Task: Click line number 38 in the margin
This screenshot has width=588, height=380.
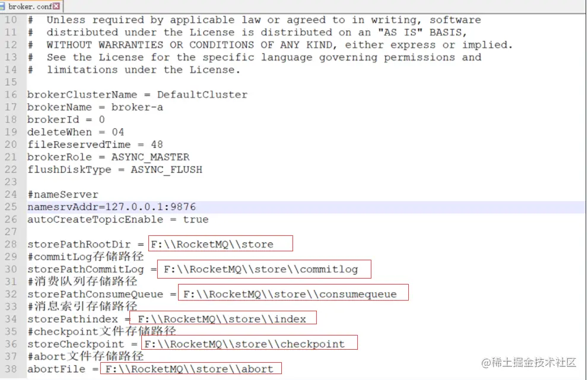Action: tap(11, 369)
